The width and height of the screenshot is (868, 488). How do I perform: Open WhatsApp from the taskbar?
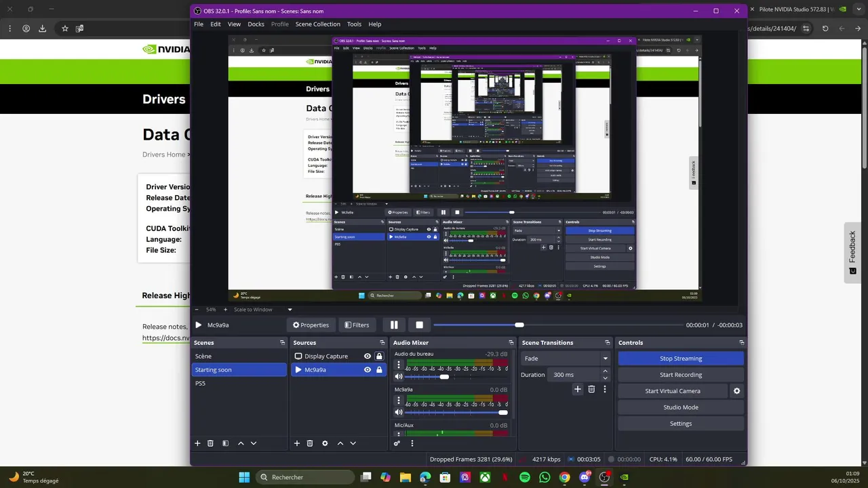pos(545,477)
